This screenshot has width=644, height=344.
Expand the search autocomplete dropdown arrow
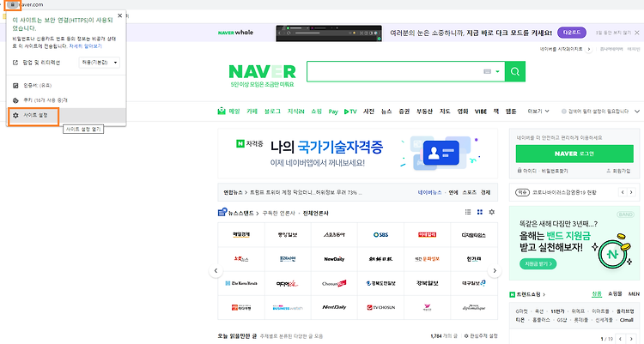(x=497, y=71)
